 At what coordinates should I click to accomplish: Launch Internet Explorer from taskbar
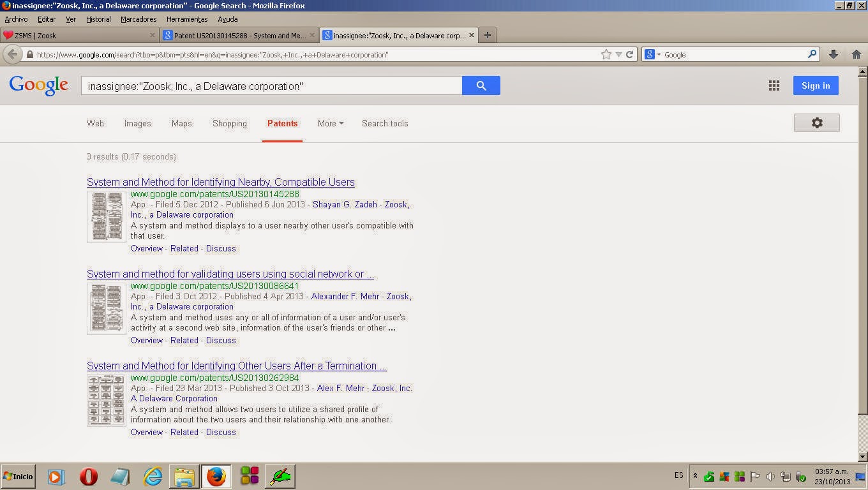(x=153, y=477)
